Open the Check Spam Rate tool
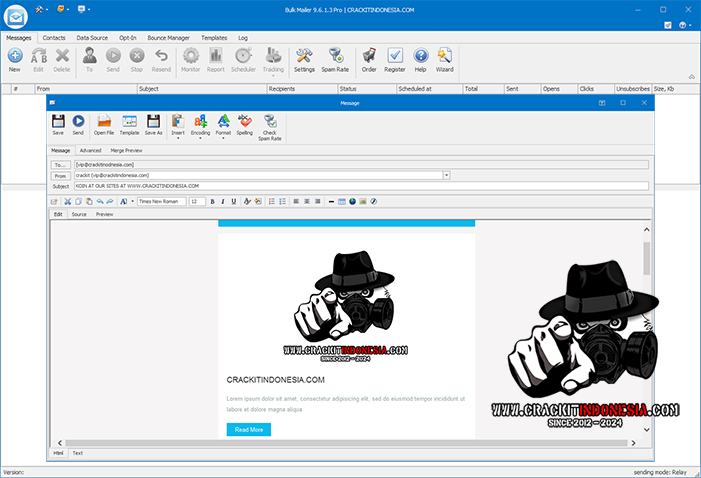The width and height of the screenshot is (701, 478). coord(270,124)
